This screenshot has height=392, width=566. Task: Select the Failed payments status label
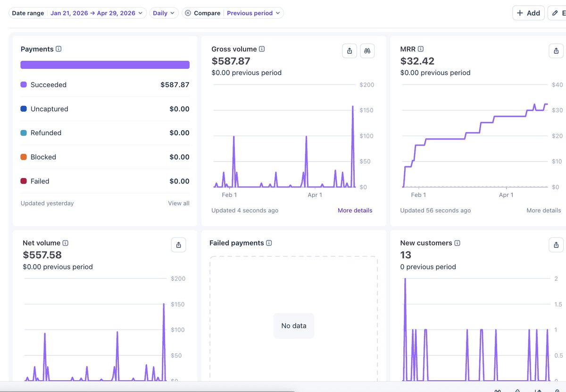[x=40, y=181]
